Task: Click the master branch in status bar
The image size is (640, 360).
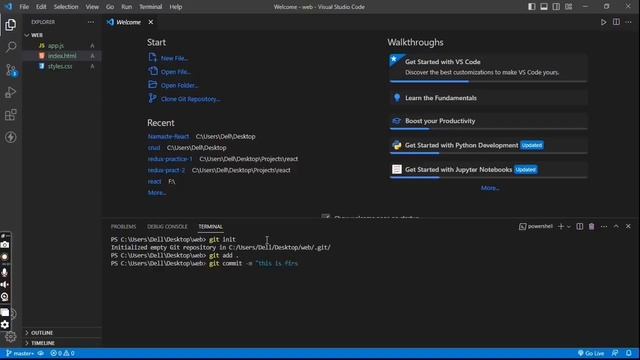Action: 20,353
